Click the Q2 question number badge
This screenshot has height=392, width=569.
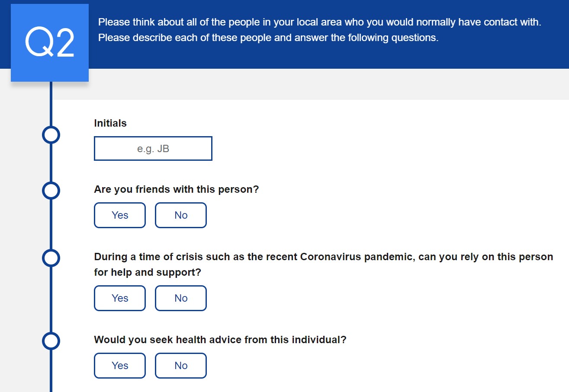(x=50, y=43)
